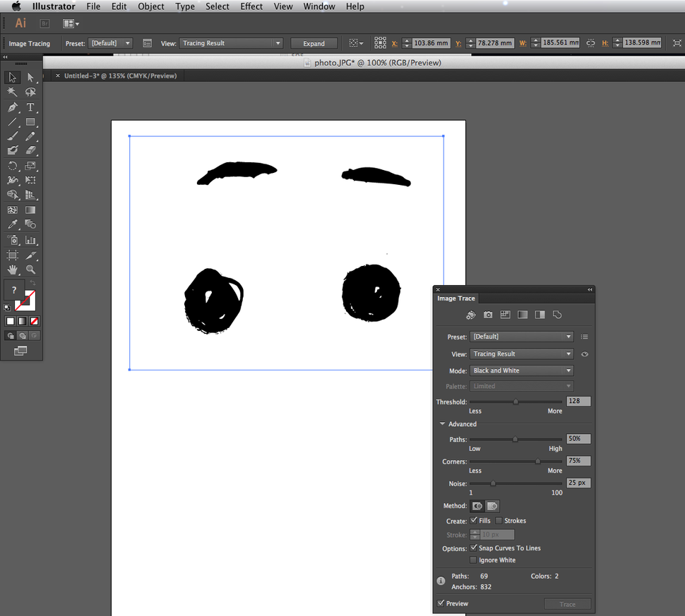The height and width of the screenshot is (616, 685).
Task: Select the Type tool
Action: point(30,107)
